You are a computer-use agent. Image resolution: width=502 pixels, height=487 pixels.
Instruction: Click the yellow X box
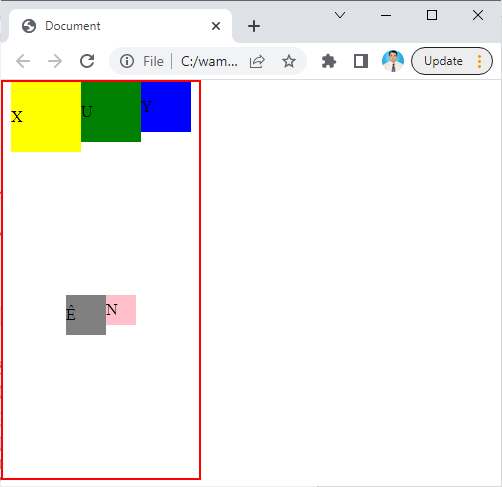[46, 117]
